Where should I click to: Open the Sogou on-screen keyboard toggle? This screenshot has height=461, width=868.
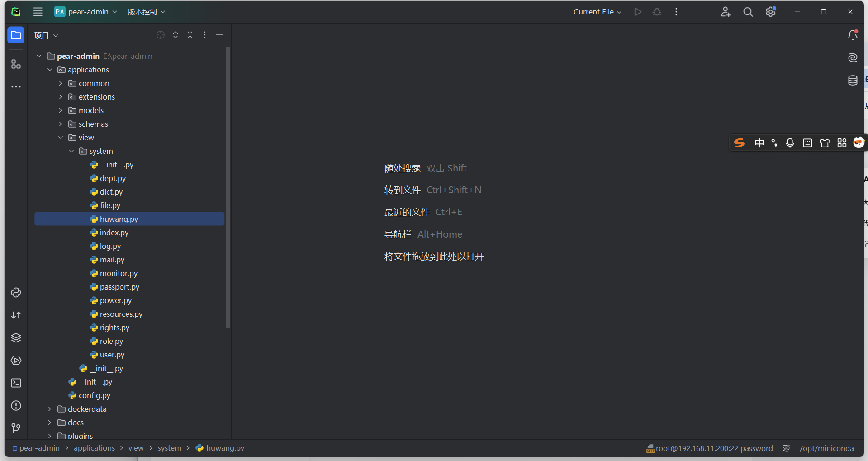tap(807, 143)
